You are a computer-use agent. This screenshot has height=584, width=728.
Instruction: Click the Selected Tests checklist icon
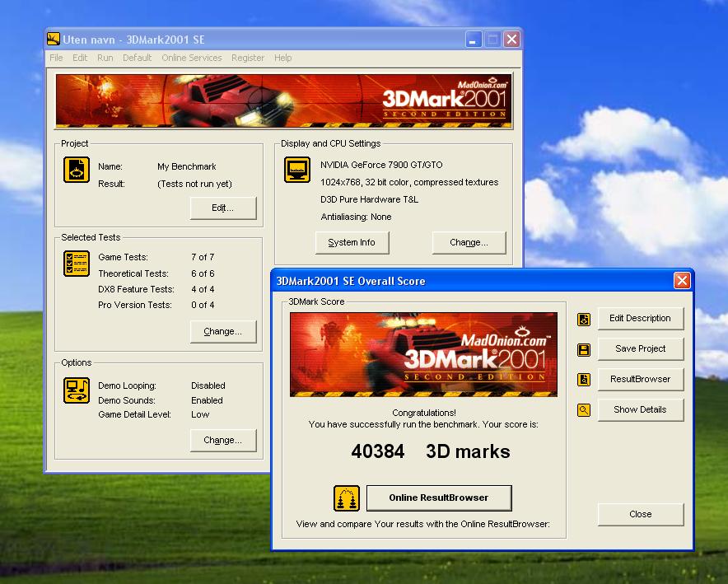[x=77, y=264]
